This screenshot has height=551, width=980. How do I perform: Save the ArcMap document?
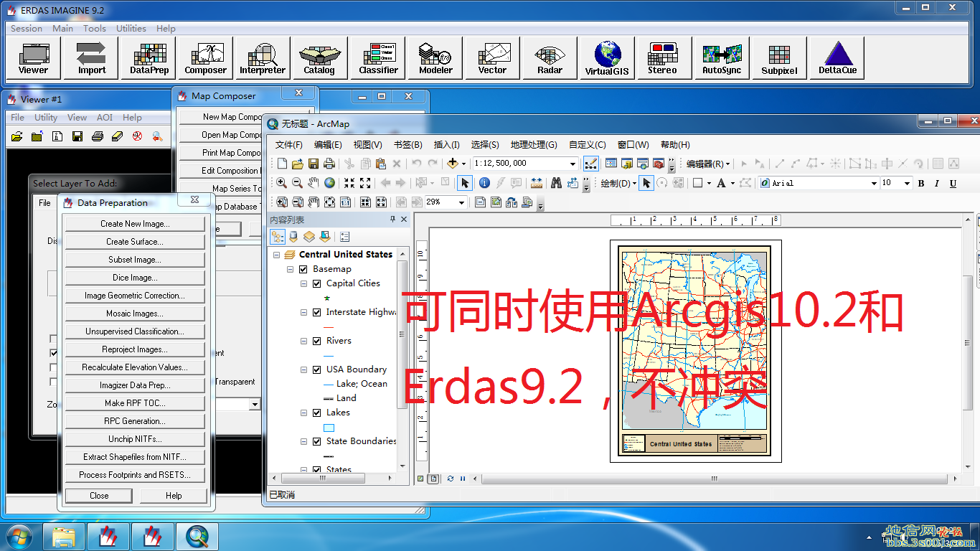[313, 164]
